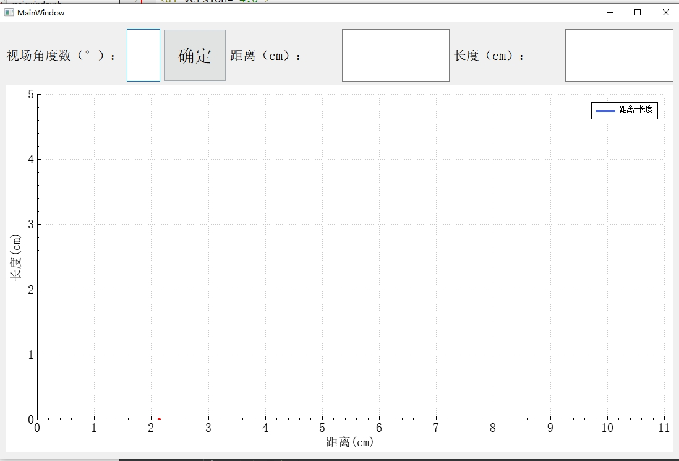This screenshot has height=461, width=679.
Task: Click the 视场角度数(°) label text
Action: (61, 56)
